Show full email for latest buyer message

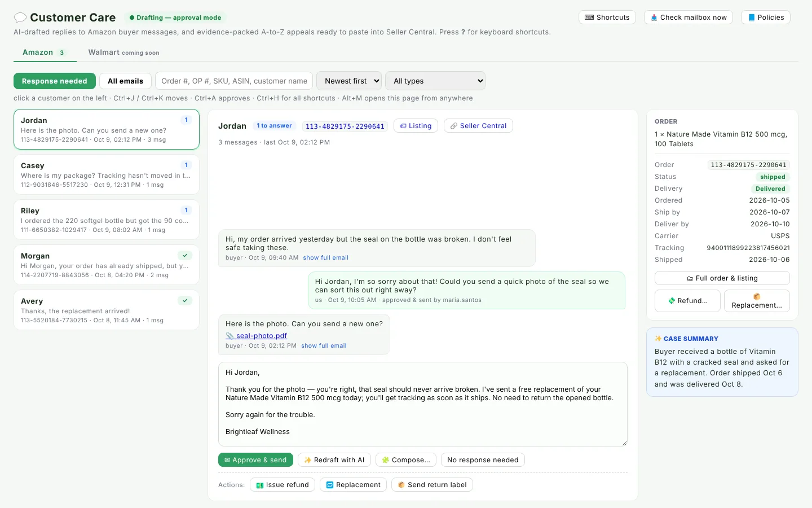coord(324,346)
